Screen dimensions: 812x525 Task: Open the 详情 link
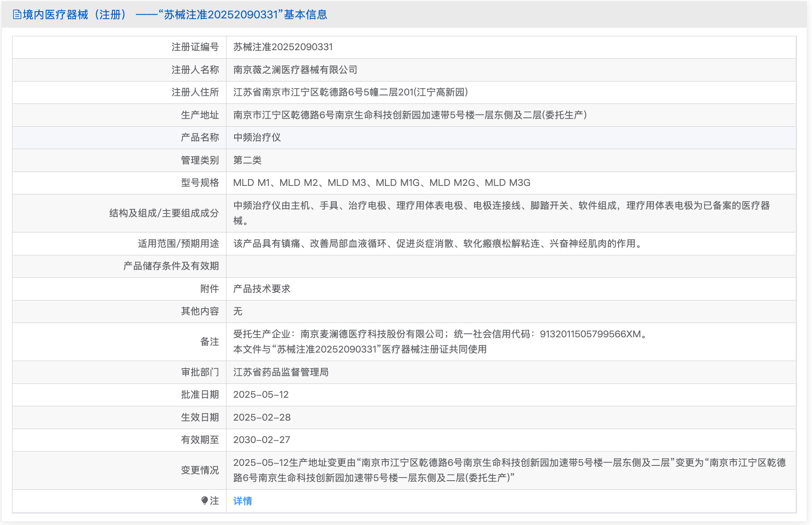tap(243, 501)
